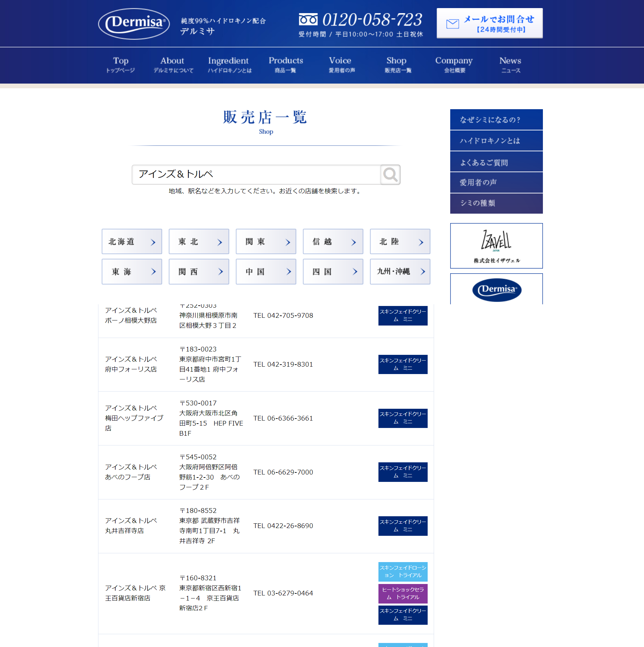Go to the Voice menu page
The image size is (644, 647).
click(x=340, y=65)
